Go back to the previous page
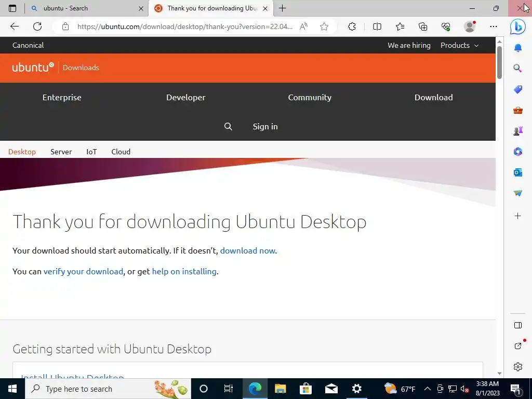 [14, 26]
